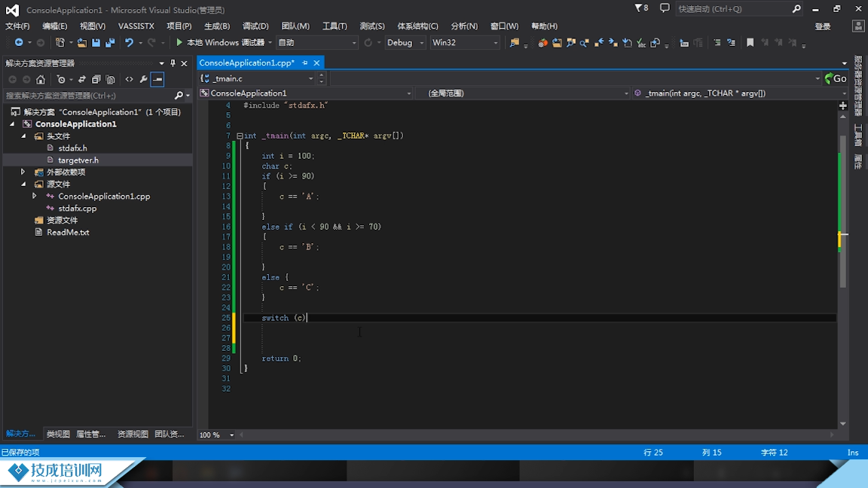The height and width of the screenshot is (488, 868).
Task: Toggle pin on ConsoleApplication1.cpp tab
Action: coord(305,63)
